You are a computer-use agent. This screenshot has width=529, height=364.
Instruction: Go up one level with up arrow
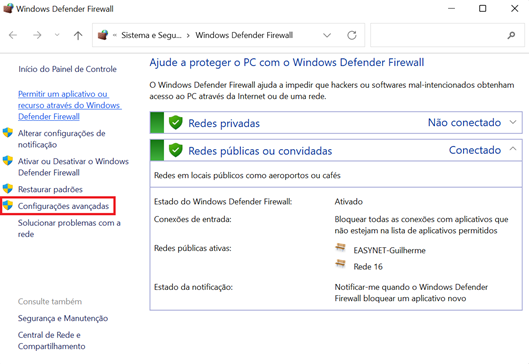pos(78,35)
